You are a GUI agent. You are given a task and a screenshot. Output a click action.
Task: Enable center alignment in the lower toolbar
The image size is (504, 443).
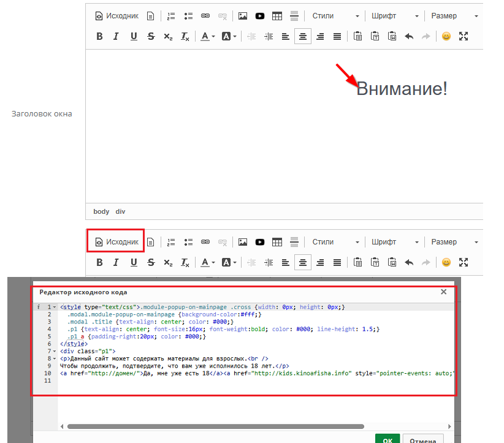coord(302,262)
